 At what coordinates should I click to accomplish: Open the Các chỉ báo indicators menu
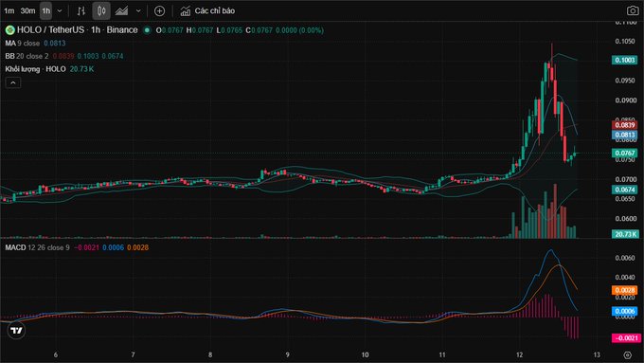click(x=207, y=11)
